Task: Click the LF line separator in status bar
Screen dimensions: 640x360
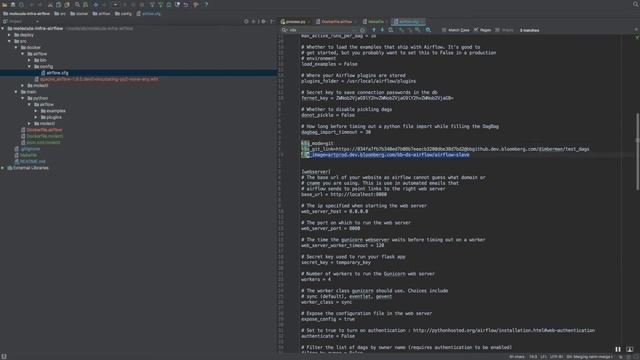Action: click(x=543, y=357)
